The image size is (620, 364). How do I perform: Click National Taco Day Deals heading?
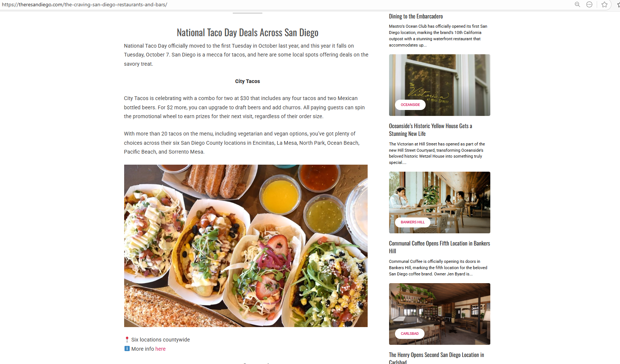[248, 32]
